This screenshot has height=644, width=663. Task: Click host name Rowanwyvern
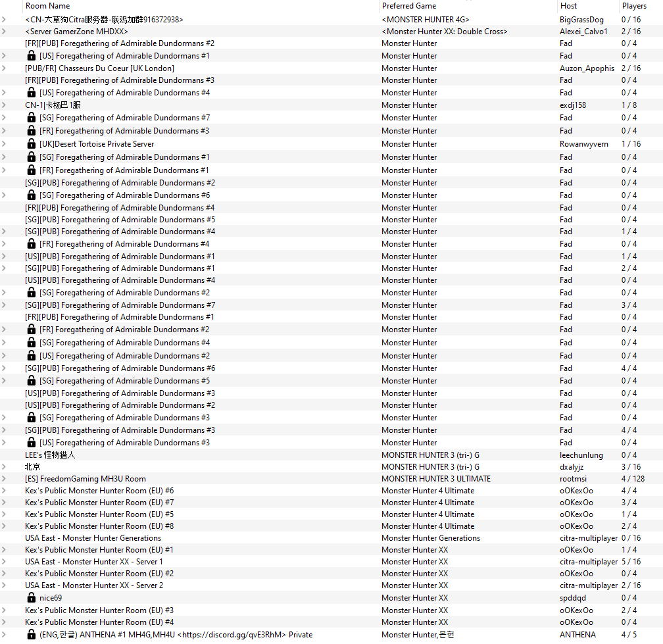click(x=584, y=144)
